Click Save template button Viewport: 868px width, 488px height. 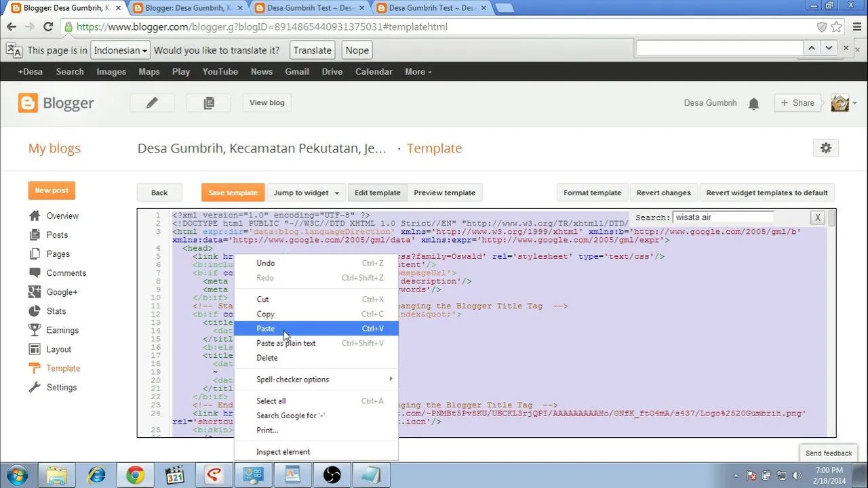tap(233, 192)
